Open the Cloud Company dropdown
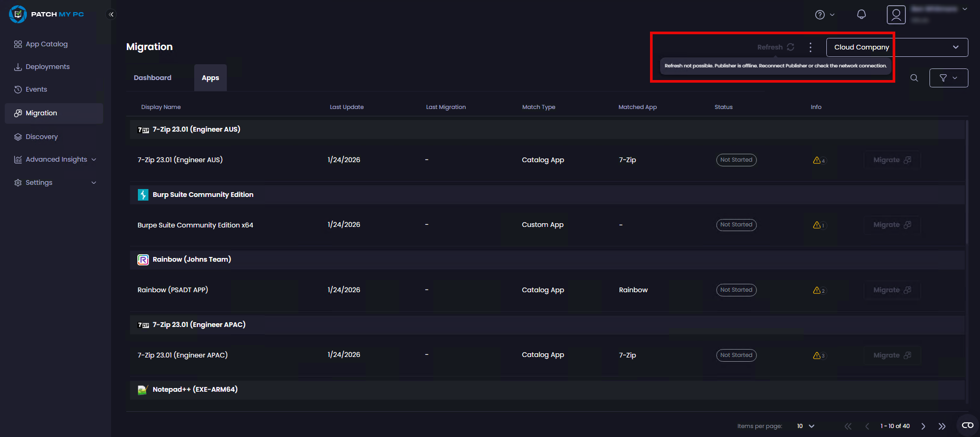Viewport: 980px width, 437px height. click(x=896, y=47)
